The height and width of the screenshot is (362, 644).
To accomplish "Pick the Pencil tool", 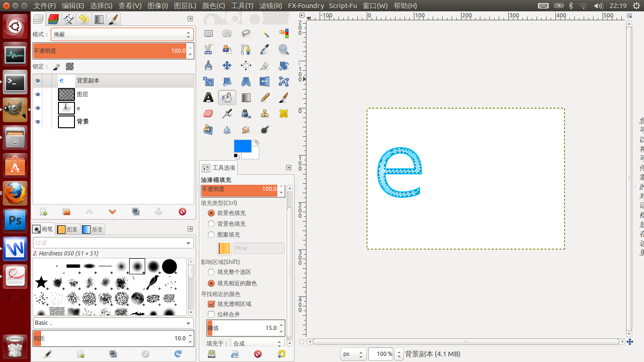I will tap(265, 98).
